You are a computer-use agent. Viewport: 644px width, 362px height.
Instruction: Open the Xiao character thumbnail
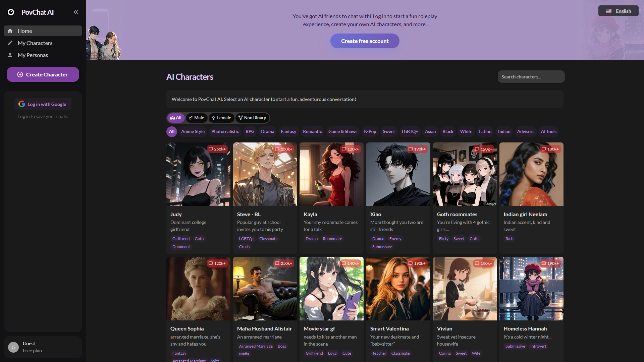(398, 174)
